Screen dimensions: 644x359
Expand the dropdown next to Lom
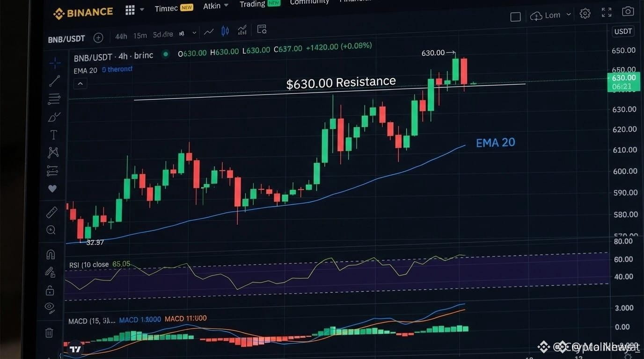coord(569,14)
